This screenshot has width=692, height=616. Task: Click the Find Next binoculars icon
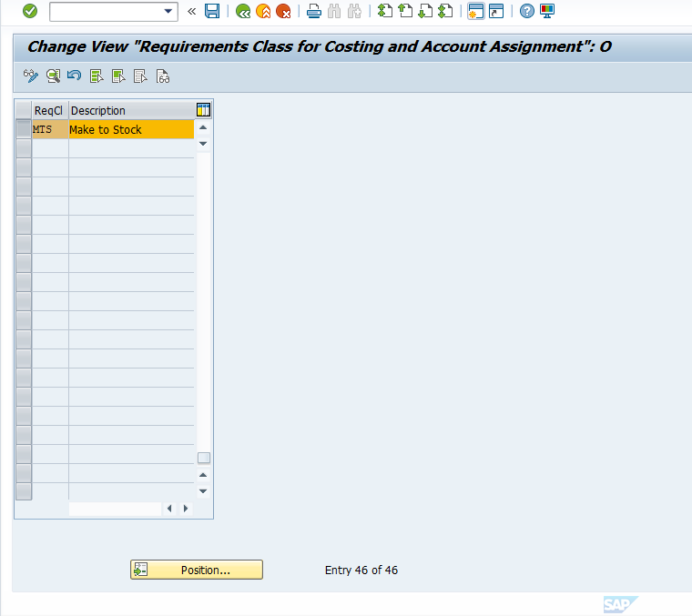coord(354,11)
